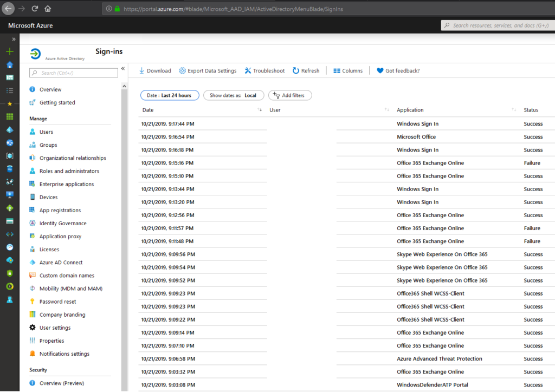The image size is (555, 392).
Task: Click the Add filters button
Action: point(290,95)
